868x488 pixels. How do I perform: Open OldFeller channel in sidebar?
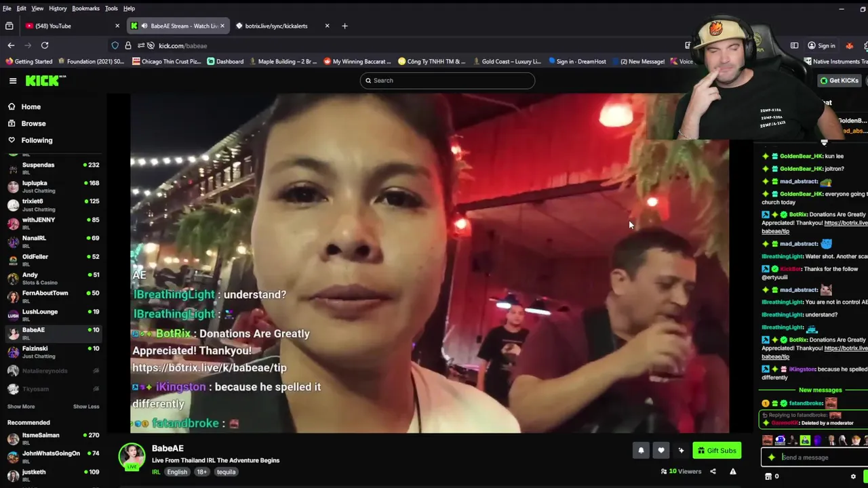[x=53, y=260]
